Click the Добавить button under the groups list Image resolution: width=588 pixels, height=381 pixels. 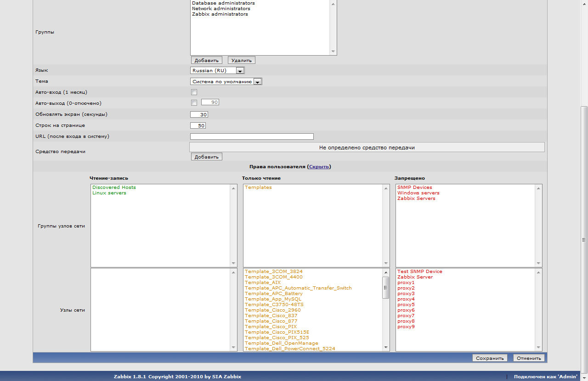tap(207, 60)
